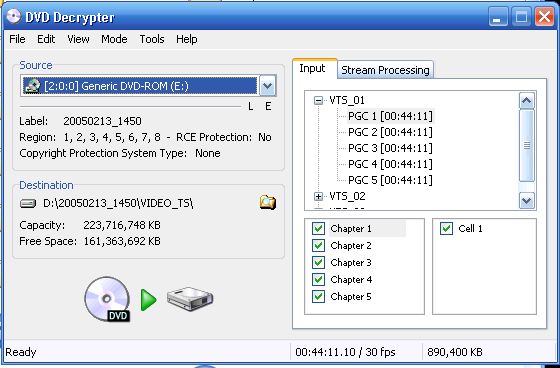The width and height of the screenshot is (560, 368).
Task: Click the green play arrow to start decrypting
Action: 148,300
